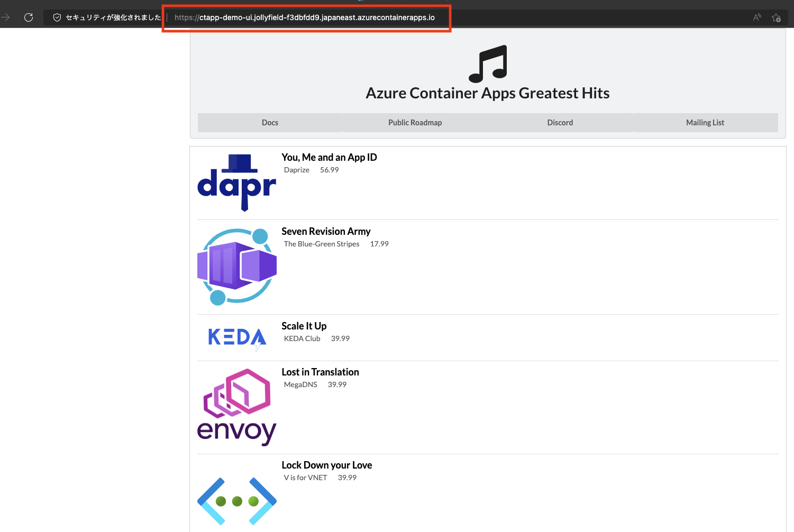Select the album title Lock Down your Love
The image size is (794, 532).
pyautogui.click(x=327, y=465)
